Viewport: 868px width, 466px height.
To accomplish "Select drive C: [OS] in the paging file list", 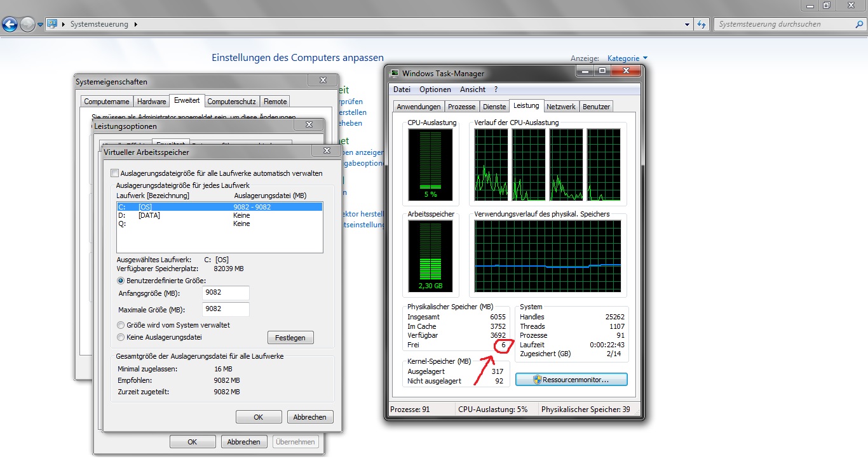I will point(219,206).
